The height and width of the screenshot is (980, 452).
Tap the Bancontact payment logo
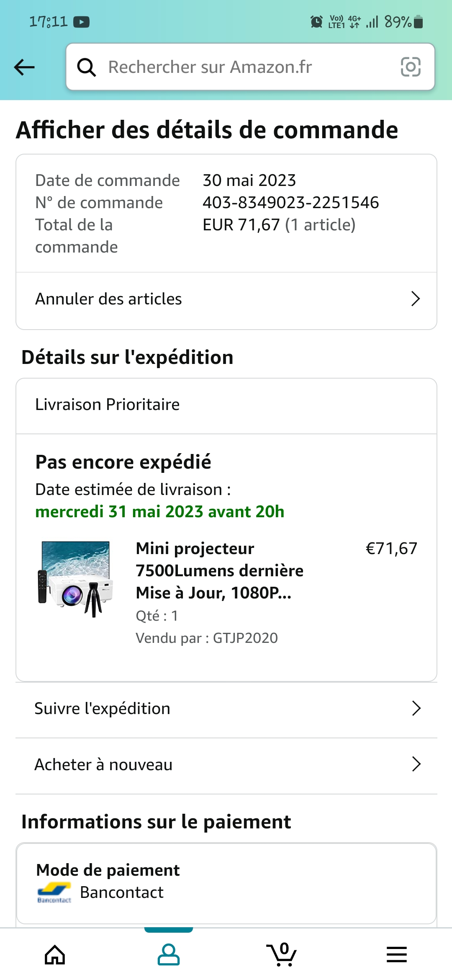pos(54,892)
